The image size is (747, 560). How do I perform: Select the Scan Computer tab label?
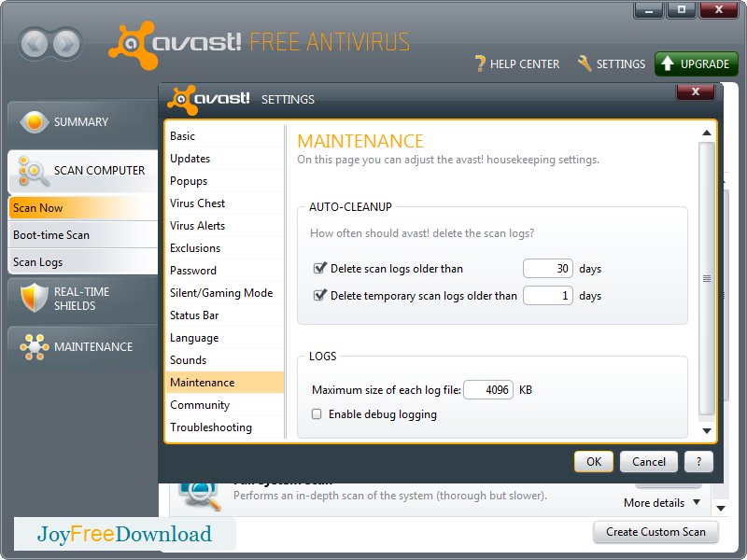(x=99, y=171)
